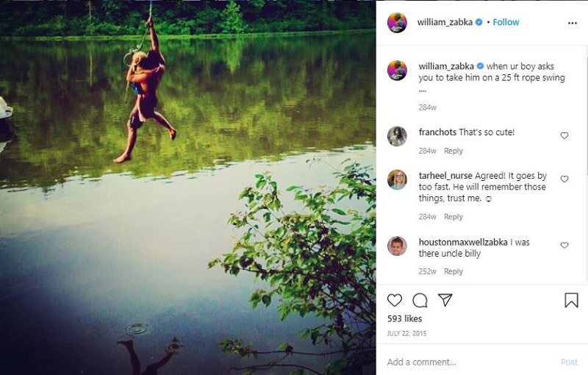This screenshot has width=588, height=375.
Task: Share the post via paper plane icon
Action: coord(445,300)
